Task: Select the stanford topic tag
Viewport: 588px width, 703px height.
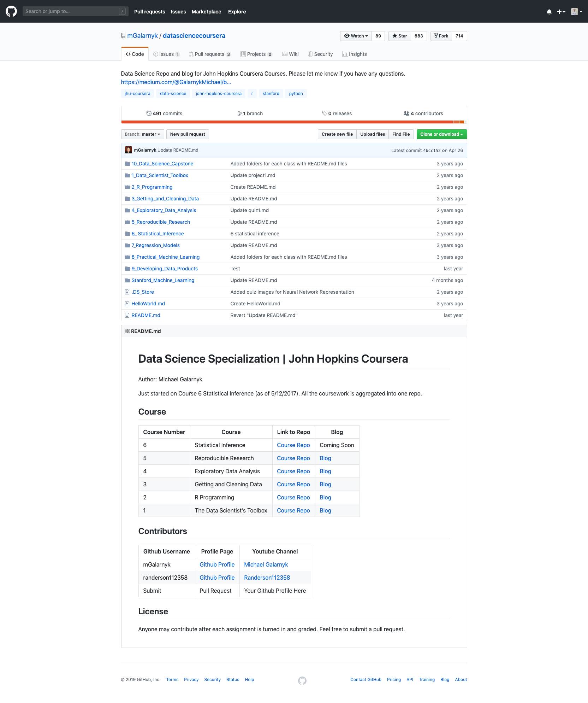Action: coord(271,94)
